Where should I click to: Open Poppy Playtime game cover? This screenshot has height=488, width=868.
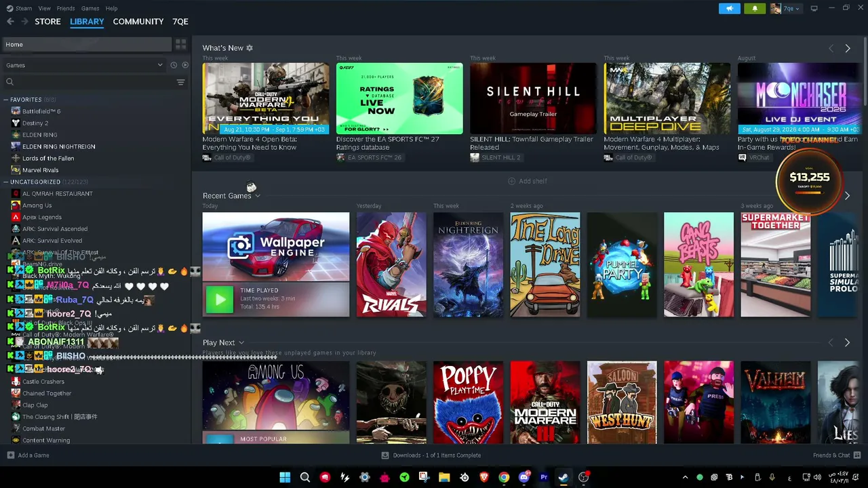468,403
